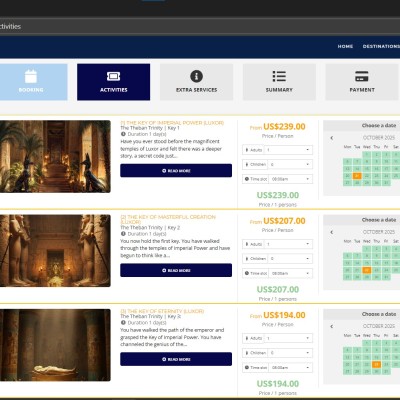The image size is (400, 400).
Task: Go to previous month in Imperial Power calendar
Action: tap(332, 138)
